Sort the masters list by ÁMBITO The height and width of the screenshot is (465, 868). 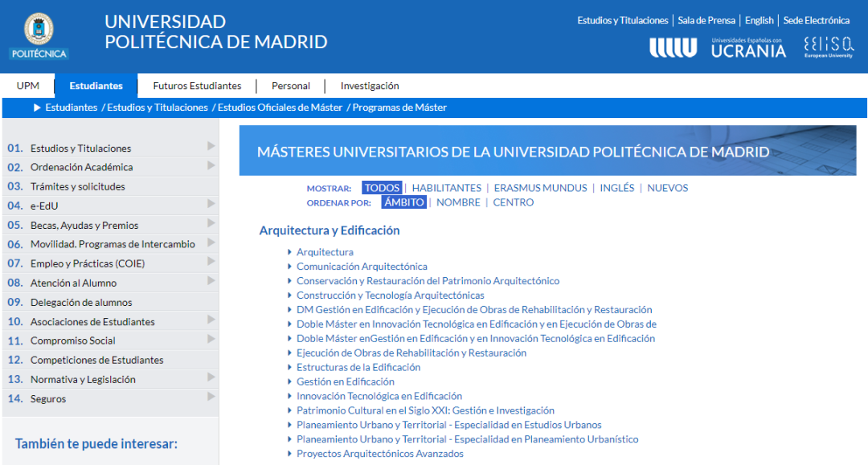[x=404, y=202]
